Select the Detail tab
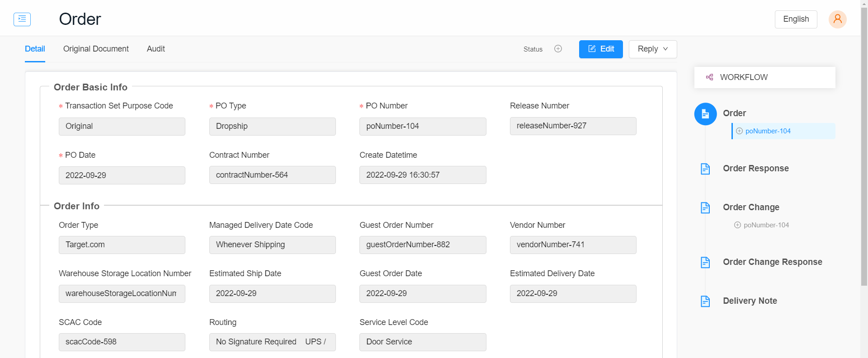Viewport: 868px width, 358px height. pyautogui.click(x=35, y=49)
